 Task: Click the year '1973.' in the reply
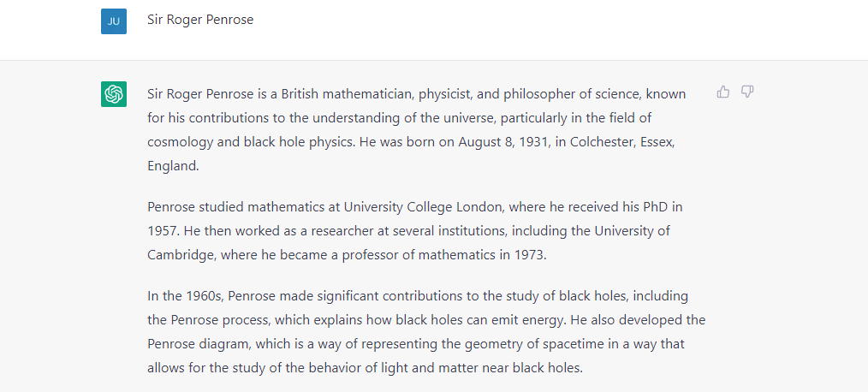531,255
